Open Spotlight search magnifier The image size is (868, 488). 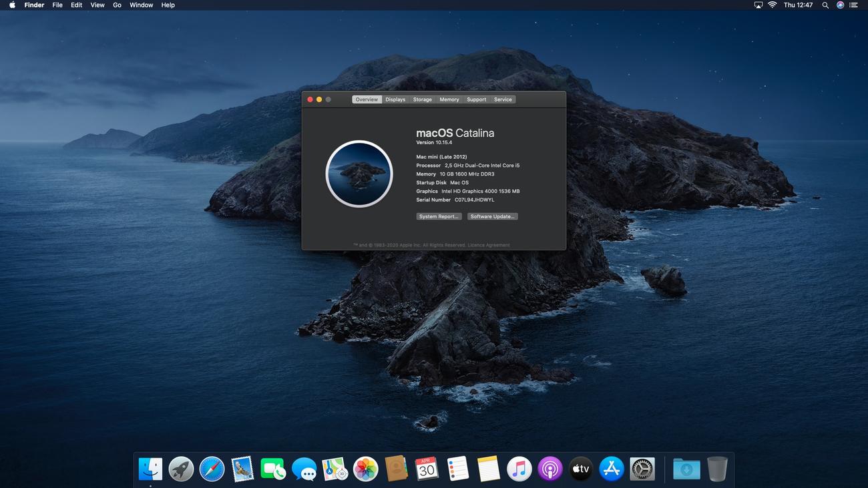pos(825,5)
